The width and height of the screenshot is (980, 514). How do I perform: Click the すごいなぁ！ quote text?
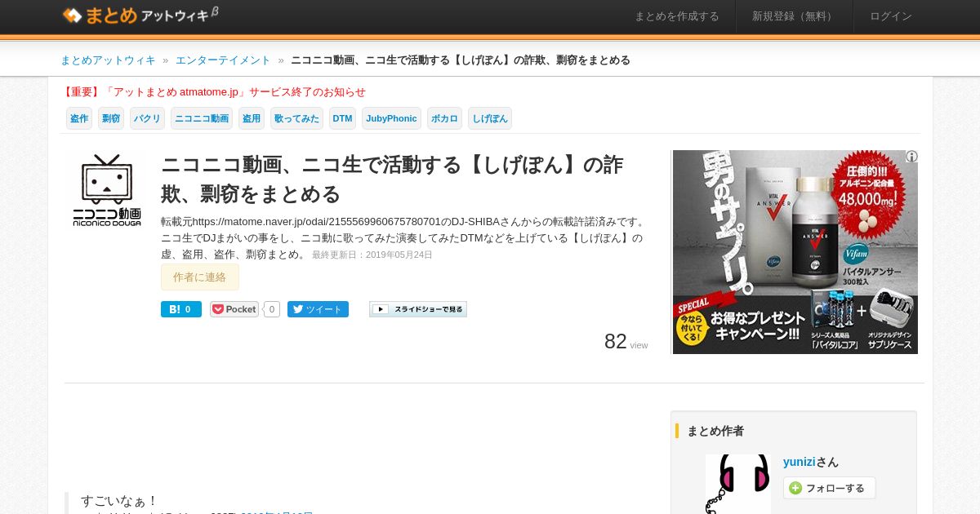click(x=119, y=500)
